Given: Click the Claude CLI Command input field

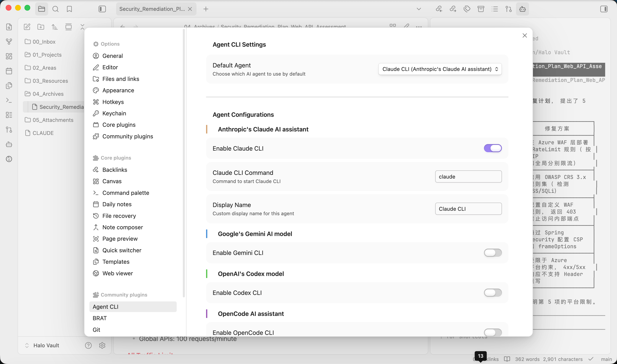Looking at the screenshot, I should click(x=468, y=177).
